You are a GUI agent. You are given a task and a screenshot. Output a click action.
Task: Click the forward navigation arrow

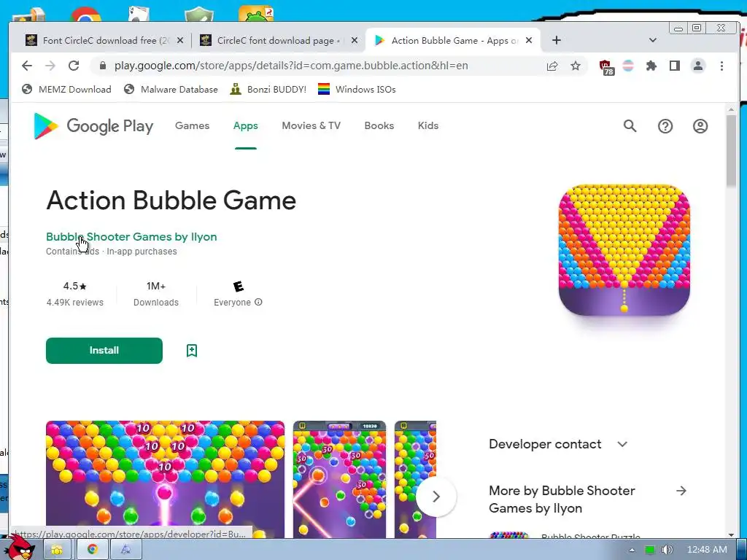(50, 66)
